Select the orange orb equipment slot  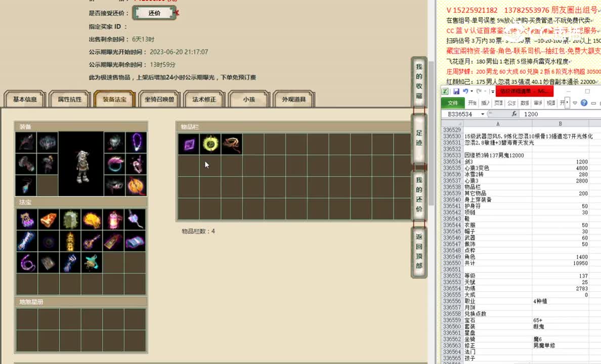pos(136,186)
